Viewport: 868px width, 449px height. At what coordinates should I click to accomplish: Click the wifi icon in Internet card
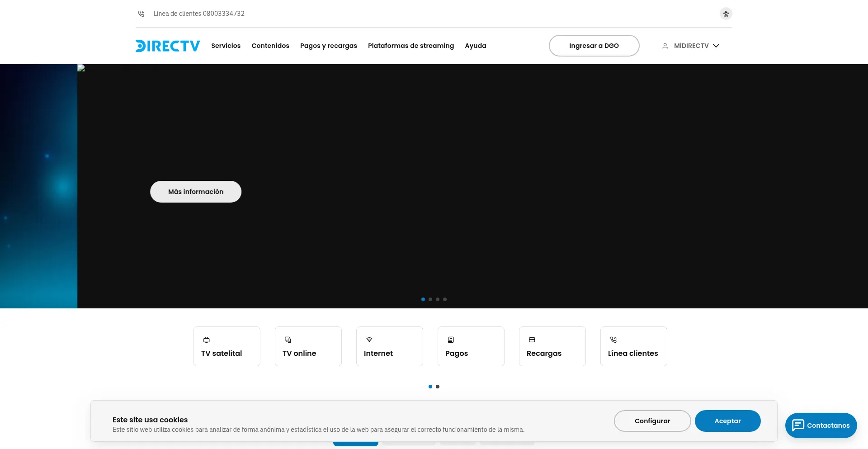(x=369, y=340)
